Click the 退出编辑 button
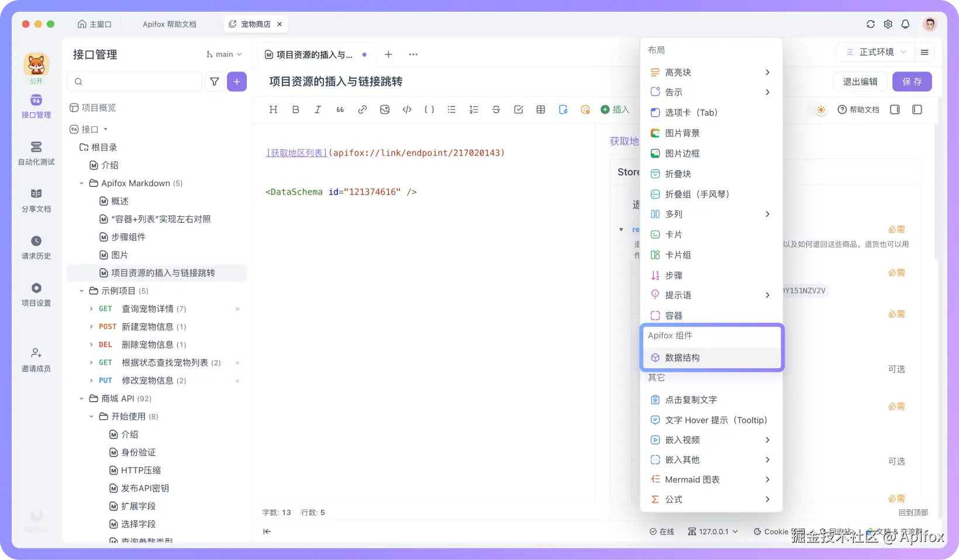This screenshot has height=560, width=959. point(860,82)
